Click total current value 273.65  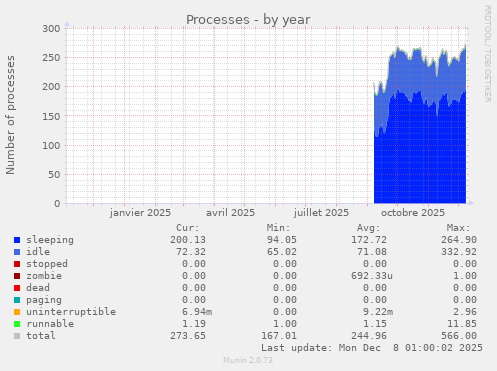(188, 336)
